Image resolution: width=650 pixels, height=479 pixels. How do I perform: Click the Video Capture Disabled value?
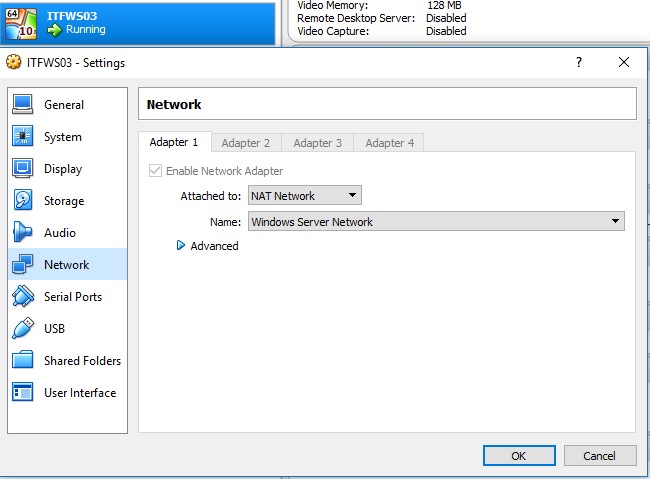(446, 31)
